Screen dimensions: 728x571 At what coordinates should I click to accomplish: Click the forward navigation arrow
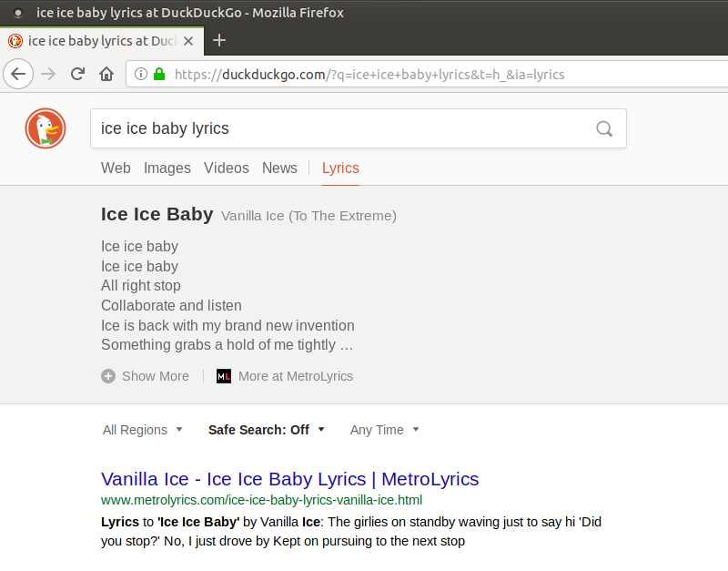click(48, 74)
